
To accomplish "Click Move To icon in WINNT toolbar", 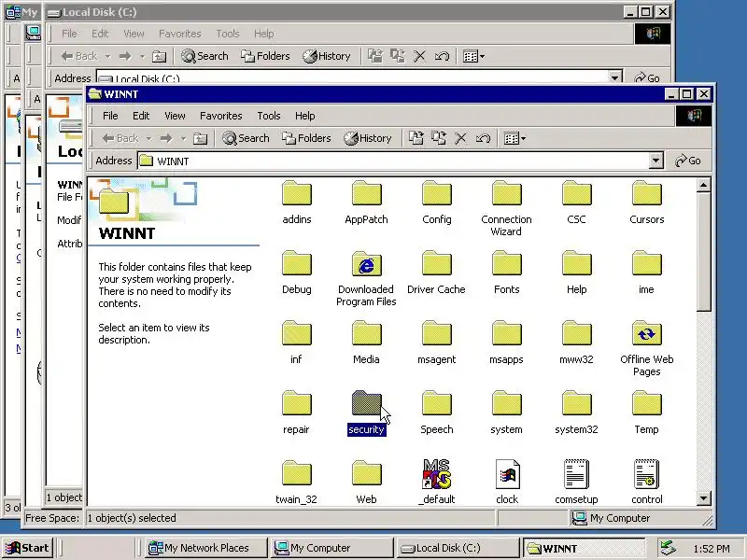I will pyautogui.click(x=416, y=138).
